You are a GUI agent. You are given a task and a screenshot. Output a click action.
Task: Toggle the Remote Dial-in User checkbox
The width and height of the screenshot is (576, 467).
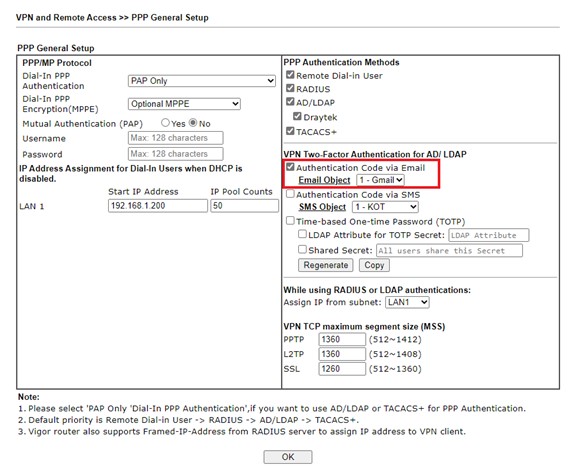(x=290, y=75)
